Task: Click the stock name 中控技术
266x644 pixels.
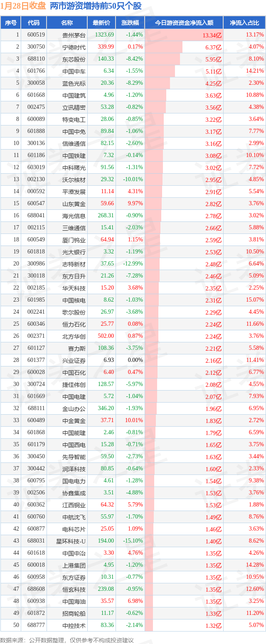Action: tap(74, 626)
